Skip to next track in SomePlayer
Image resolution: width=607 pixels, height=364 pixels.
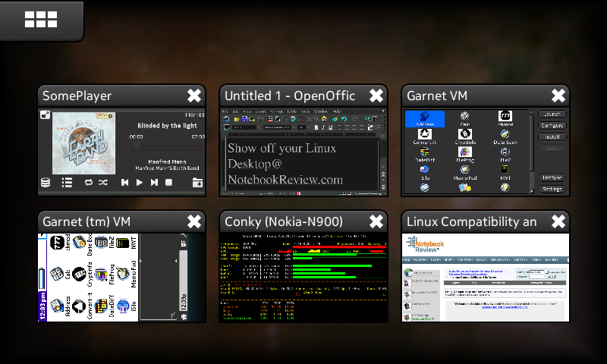(154, 182)
